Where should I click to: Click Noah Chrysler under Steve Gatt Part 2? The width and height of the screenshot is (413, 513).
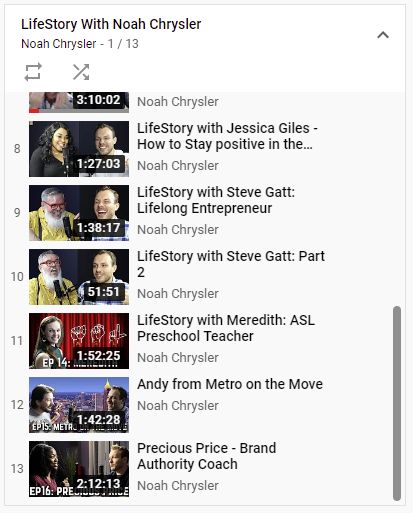pos(178,294)
